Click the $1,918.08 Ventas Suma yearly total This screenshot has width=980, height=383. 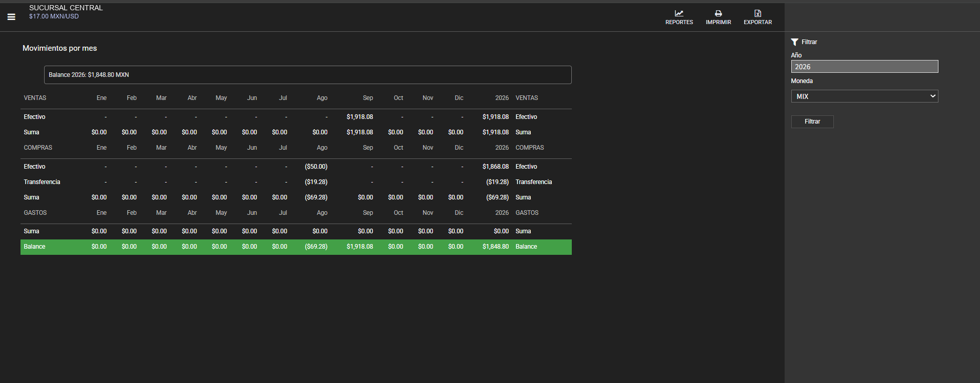coord(495,132)
